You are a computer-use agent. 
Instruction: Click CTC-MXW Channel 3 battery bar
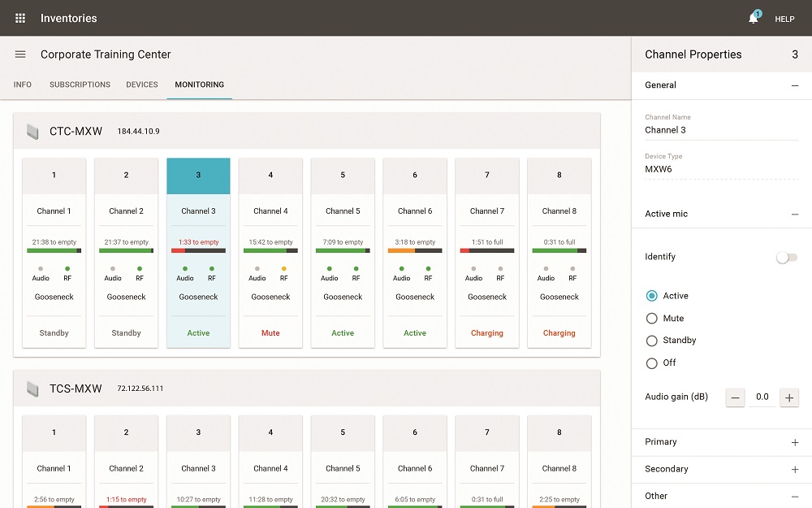click(x=198, y=251)
